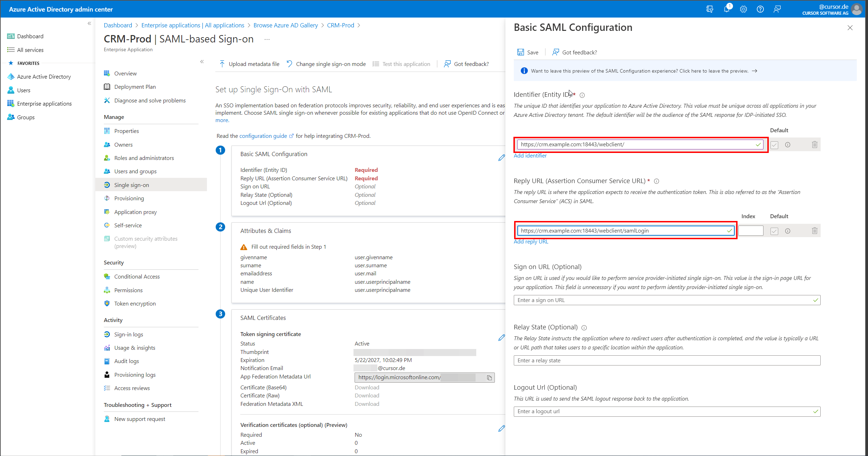Delete the Identifier entry via trash icon
868x456 pixels.
[x=814, y=145]
